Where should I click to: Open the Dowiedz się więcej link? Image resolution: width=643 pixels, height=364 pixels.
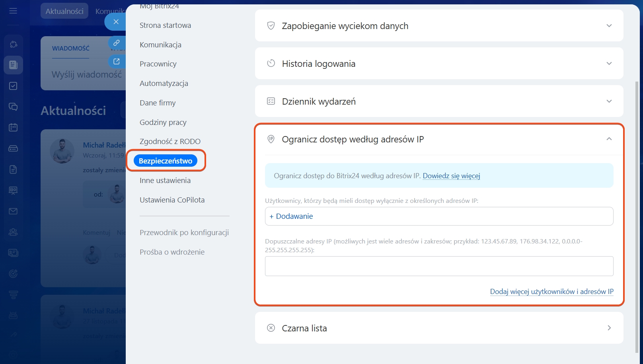click(x=451, y=176)
